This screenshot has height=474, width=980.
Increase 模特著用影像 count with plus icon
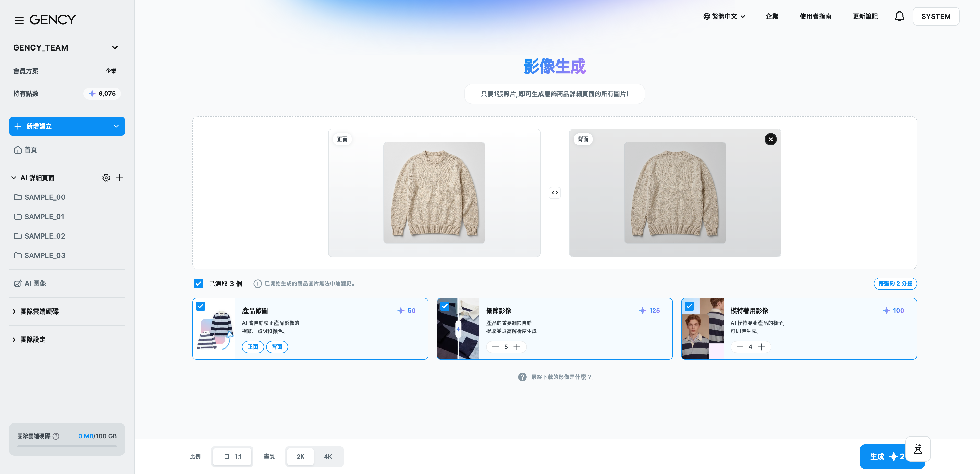pos(761,347)
